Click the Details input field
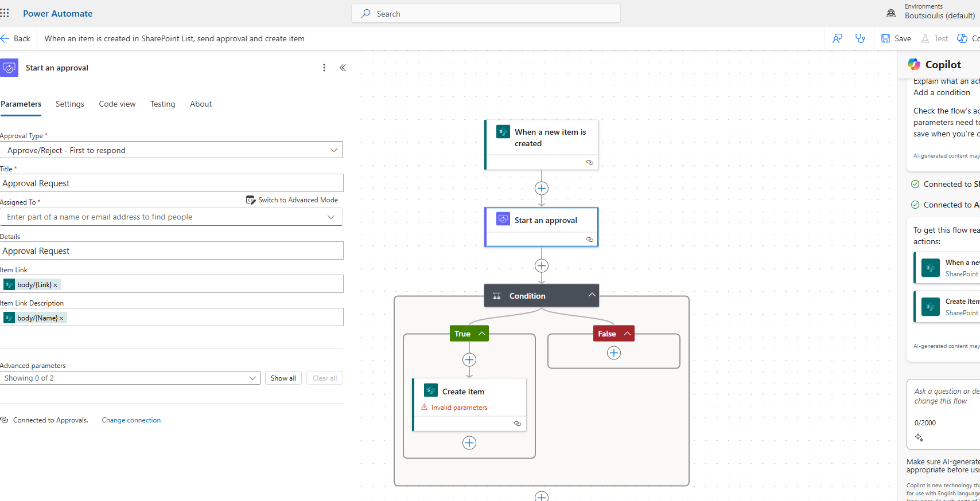Viewport: 980px width, 501px height. (x=172, y=251)
